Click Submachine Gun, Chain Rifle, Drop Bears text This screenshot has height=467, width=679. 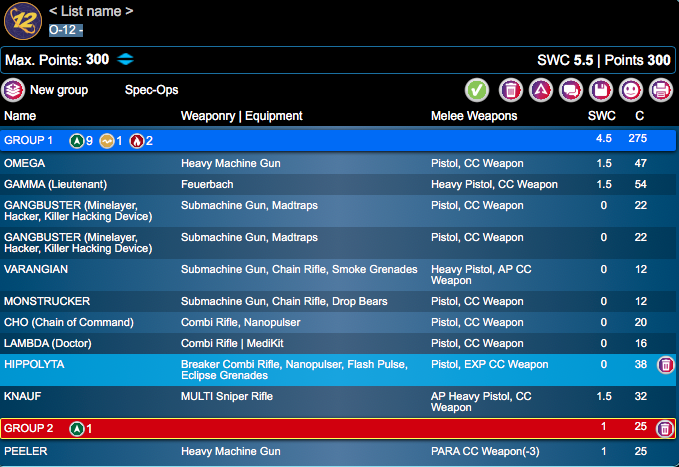[284, 302]
